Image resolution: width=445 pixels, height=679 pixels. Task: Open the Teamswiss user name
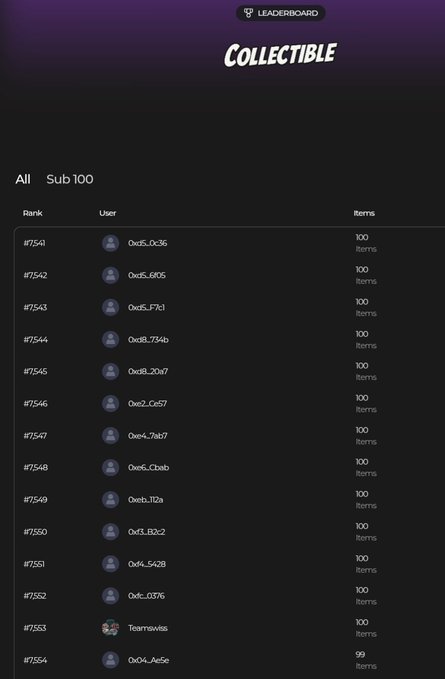(148, 627)
